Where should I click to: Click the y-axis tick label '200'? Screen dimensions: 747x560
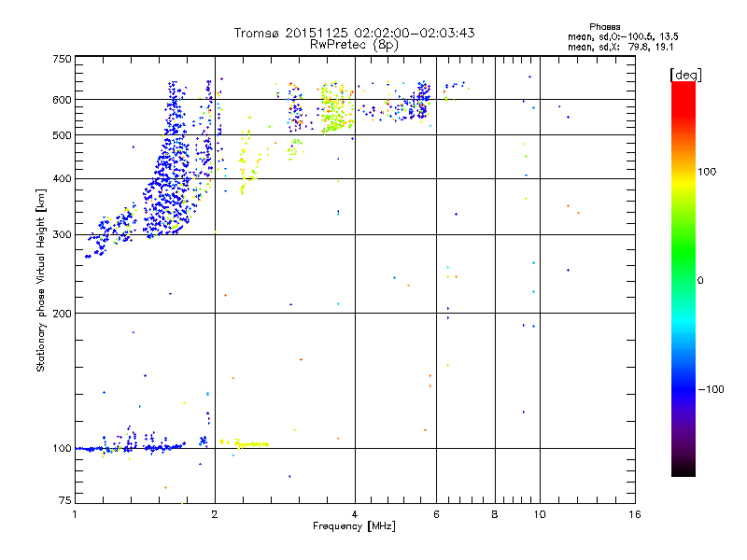coord(62,314)
